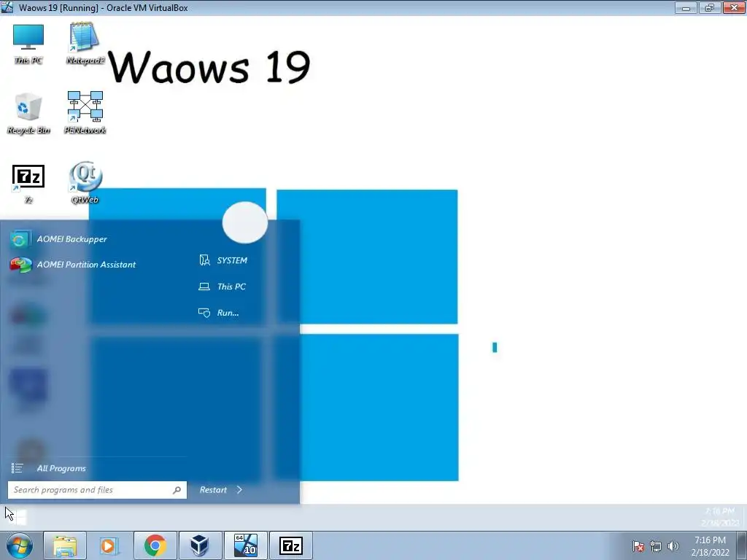Click the VirtualBox window title icon
The image size is (747, 560).
(7, 7)
